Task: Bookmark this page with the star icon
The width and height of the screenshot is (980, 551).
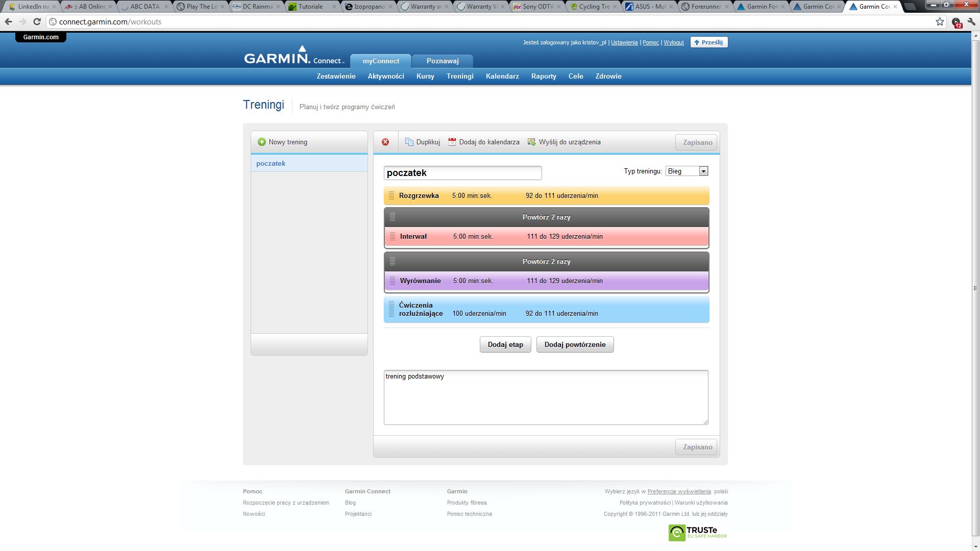Action: click(940, 22)
